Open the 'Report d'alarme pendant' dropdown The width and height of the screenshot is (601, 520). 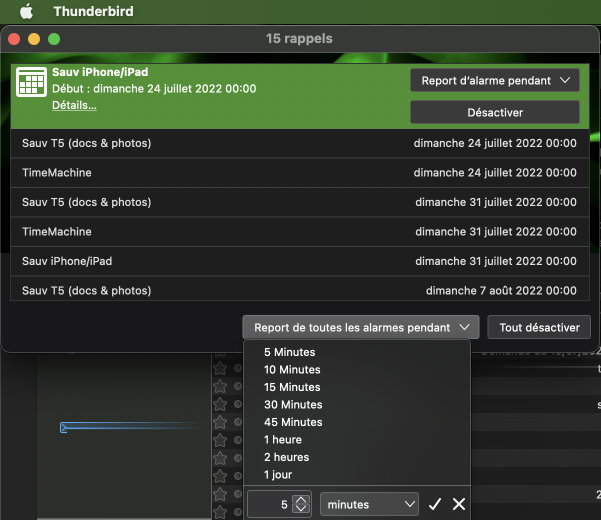click(x=494, y=80)
